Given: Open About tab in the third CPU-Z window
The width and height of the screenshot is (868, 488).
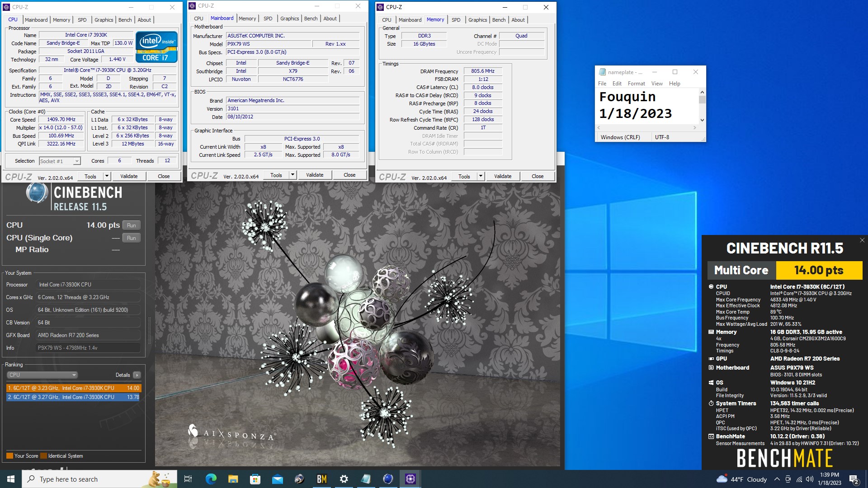Looking at the screenshot, I should pos(518,20).
